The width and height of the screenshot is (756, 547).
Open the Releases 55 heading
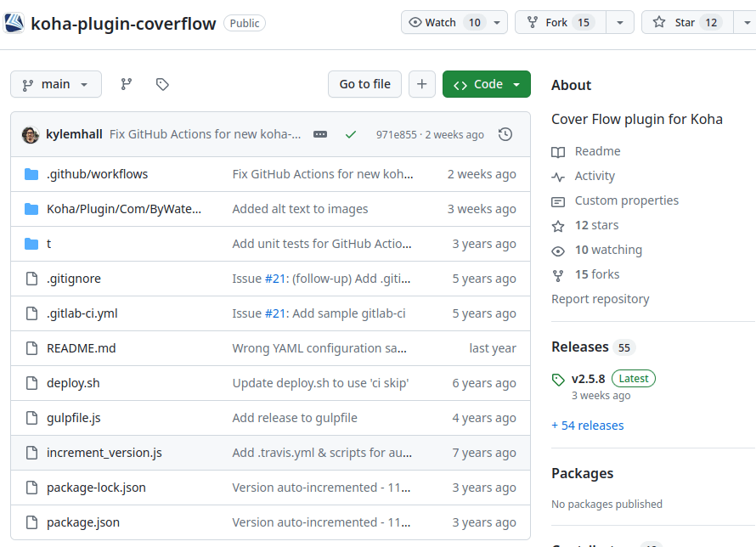click(x=594, y=347)
